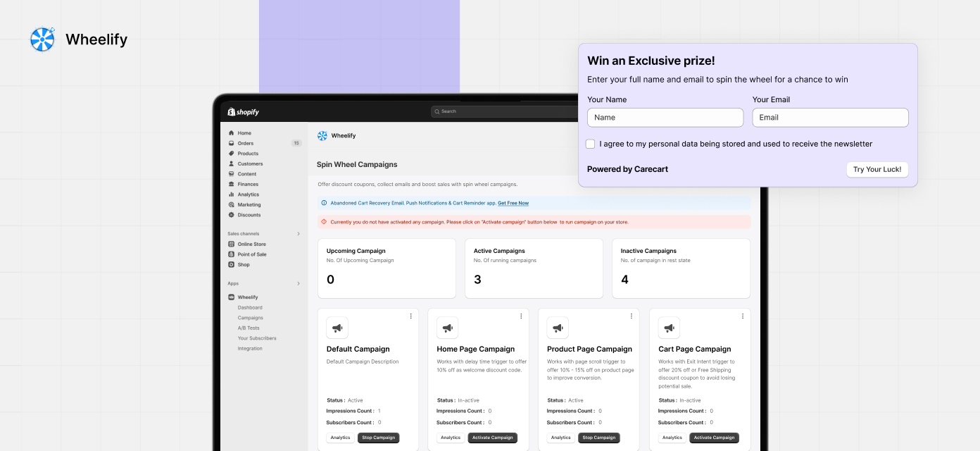Stop the Product Page Campaign
980x451 pixels.
(599, 438)
